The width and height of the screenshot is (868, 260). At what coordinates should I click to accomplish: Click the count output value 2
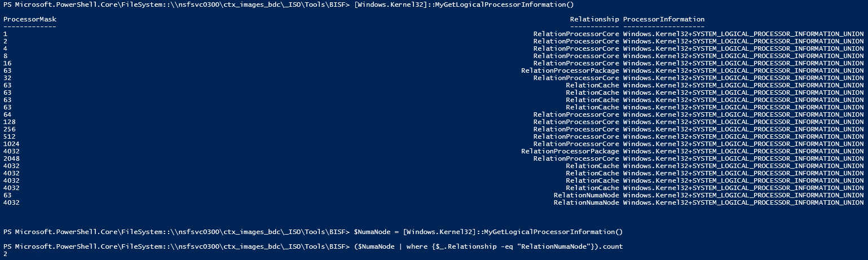[5, 255]
